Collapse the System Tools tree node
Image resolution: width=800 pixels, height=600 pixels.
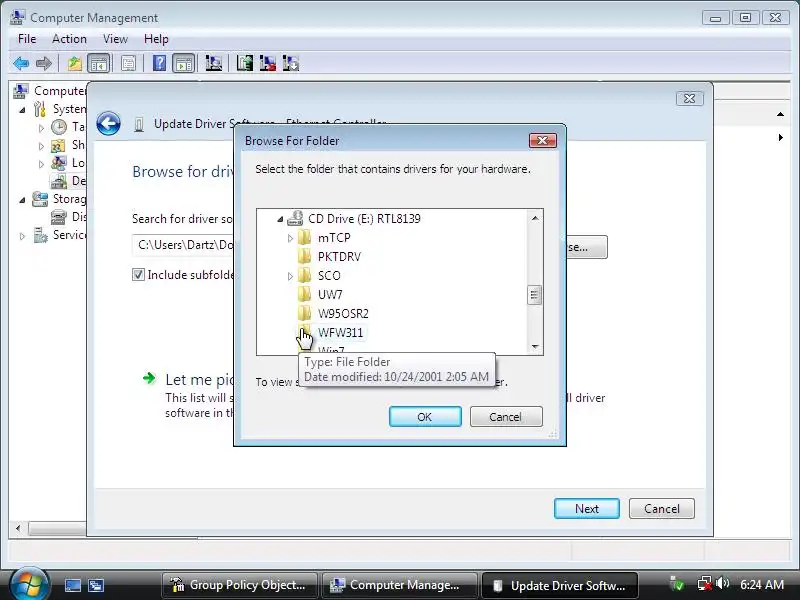[x=22, y=110]
